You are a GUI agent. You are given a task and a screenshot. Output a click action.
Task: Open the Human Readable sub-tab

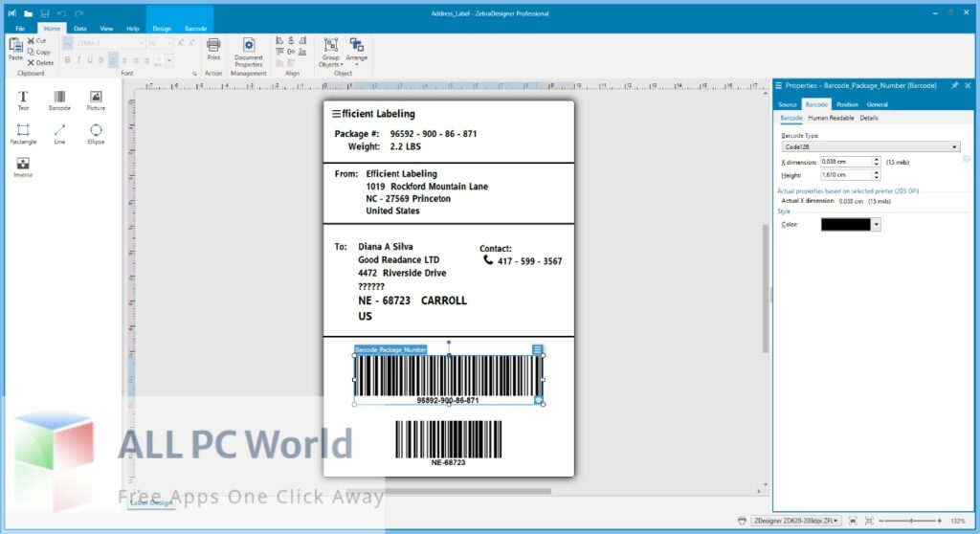click(831, 118)
